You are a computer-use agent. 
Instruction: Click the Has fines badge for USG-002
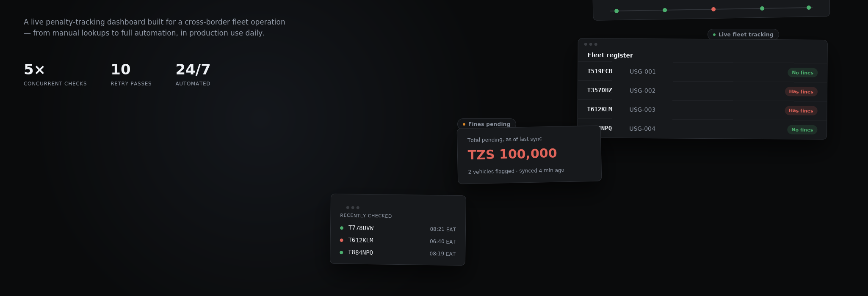pyautogui.click(x=801, y=92)
